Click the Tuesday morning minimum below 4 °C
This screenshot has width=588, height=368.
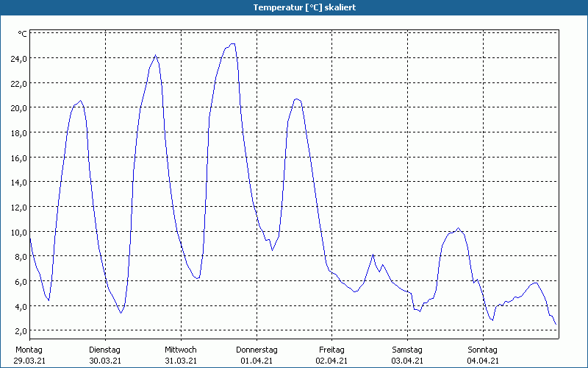121,312
